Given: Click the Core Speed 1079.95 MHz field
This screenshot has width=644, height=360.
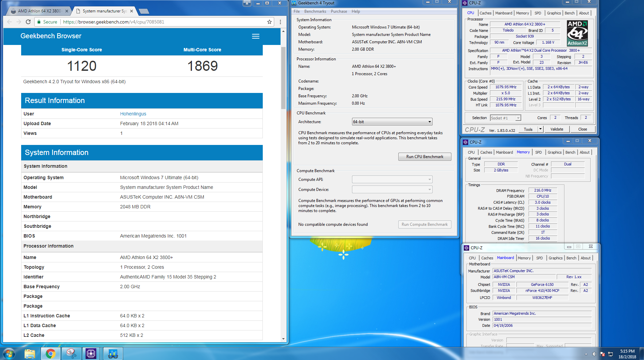Looking at the screenshot, I should tap(506, 87).
